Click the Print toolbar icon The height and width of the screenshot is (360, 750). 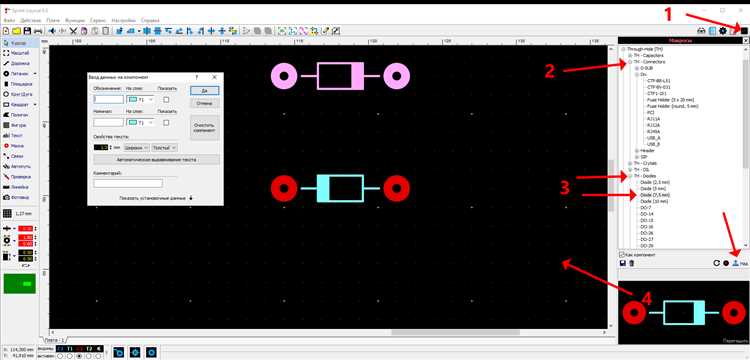(x=38, y=31)
